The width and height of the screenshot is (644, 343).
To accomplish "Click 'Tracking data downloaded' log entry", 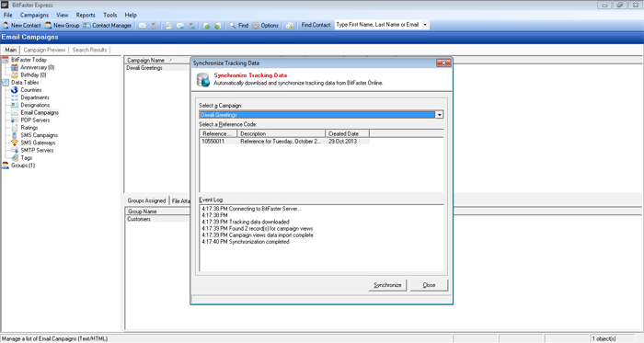I will (x=246, y=222).
